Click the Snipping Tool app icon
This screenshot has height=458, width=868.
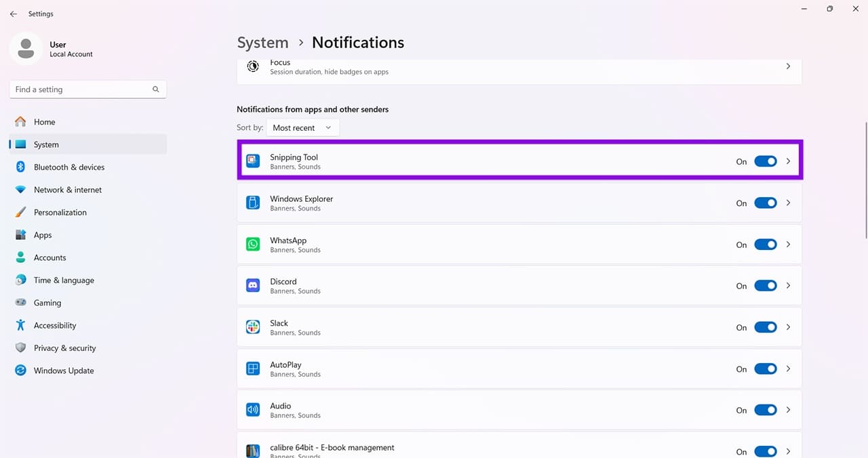(x=253, y=161)
